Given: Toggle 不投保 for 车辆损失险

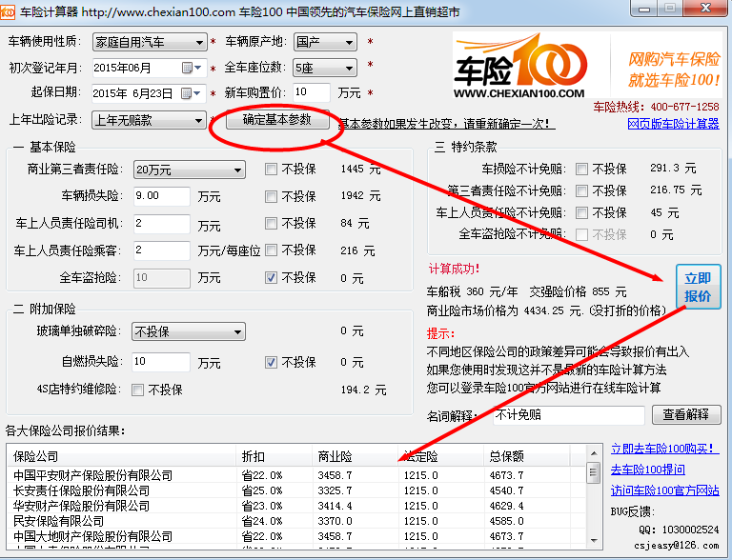Looking at the screenshot, I should (271, 196).
